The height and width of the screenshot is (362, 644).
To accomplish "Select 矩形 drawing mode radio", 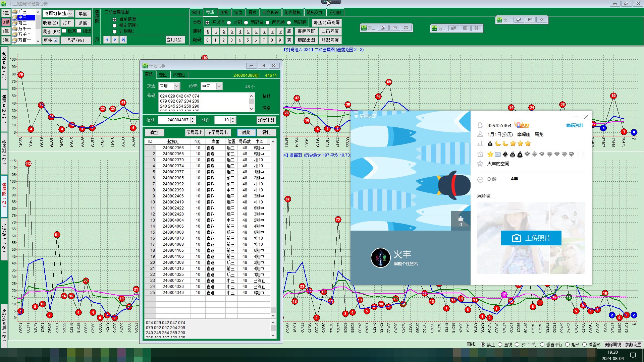I will click(567, 345).
